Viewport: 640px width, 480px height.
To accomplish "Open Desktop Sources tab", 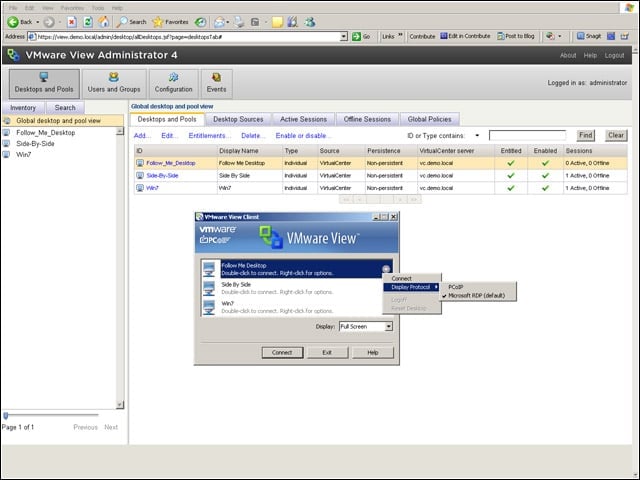I will coord(238,119).
